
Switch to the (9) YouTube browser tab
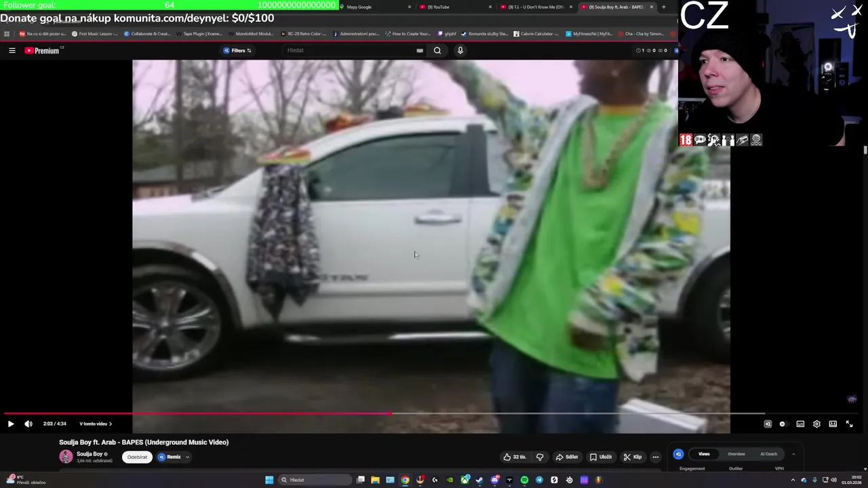(455, 7)
